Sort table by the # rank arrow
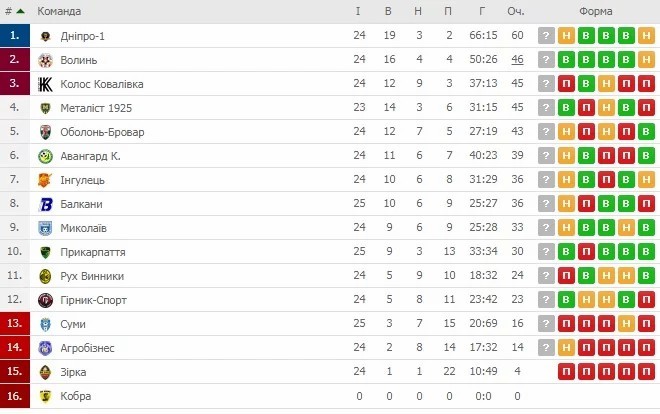Screen dimensions: 660x414 pyautogui.click(x=20, y=11)
